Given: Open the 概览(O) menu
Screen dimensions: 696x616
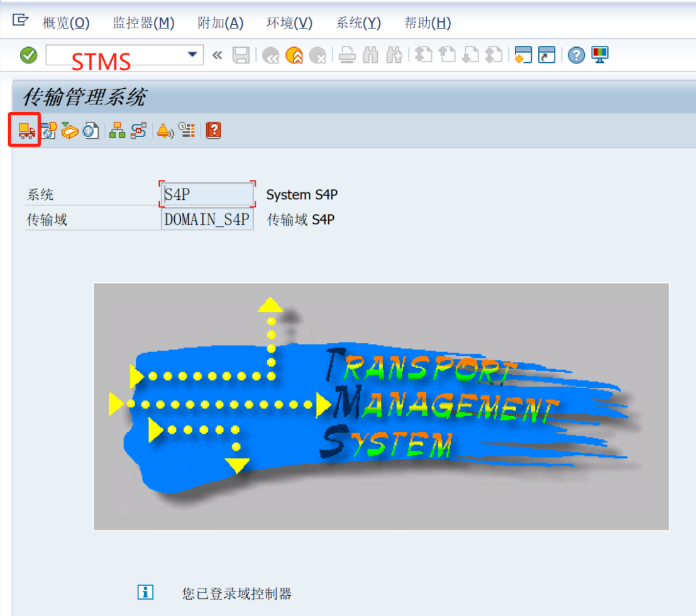Looking at the screenshot, I should pyautogui.click(x=65, y=23).
